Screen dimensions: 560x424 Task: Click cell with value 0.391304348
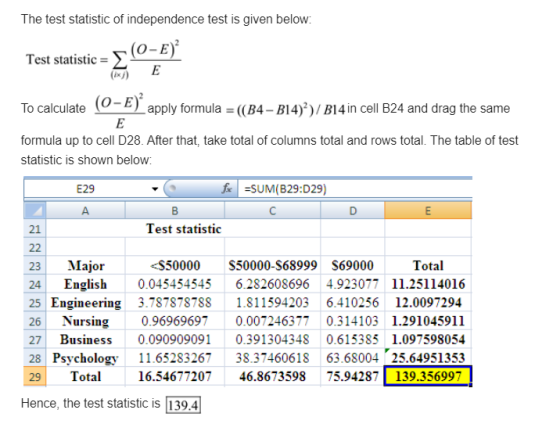pos(272,339)
